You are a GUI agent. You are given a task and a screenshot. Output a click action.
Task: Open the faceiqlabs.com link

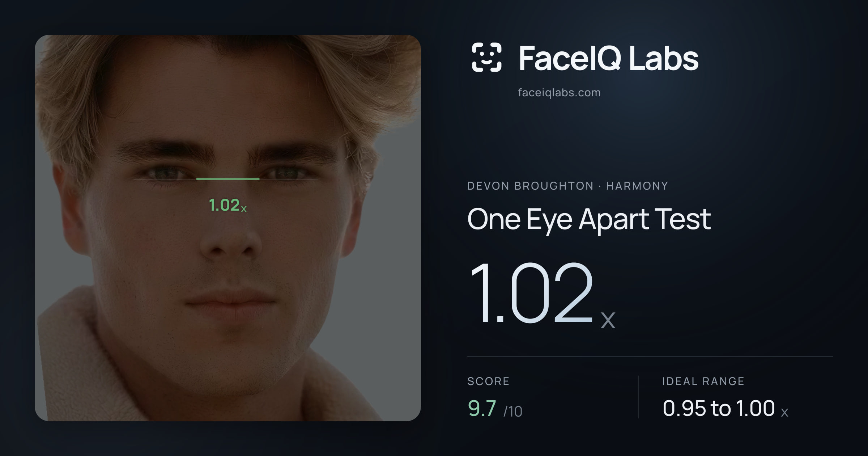coord(559,93)
